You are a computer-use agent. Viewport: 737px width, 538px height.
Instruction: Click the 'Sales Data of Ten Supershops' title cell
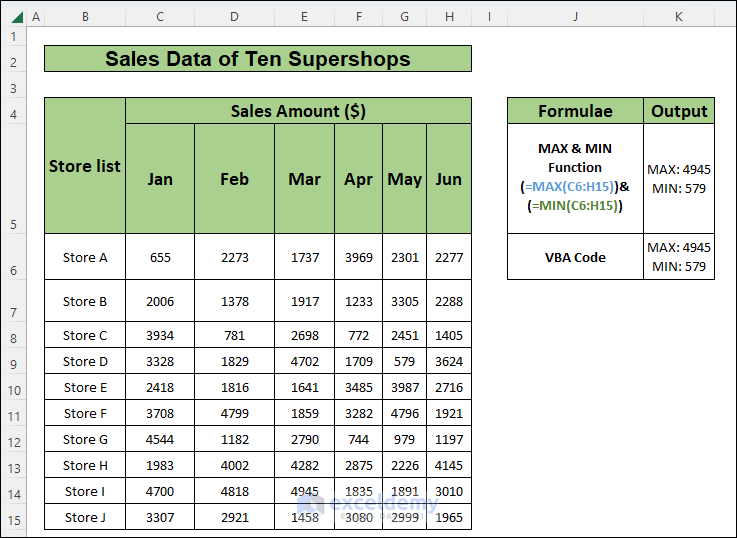[x=258, y=59]
